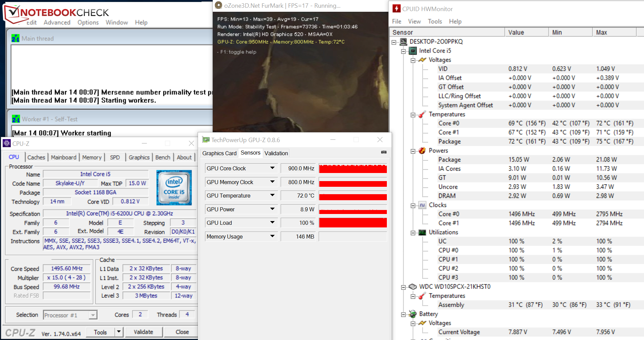Switch to the SPD tab in CPU-Z
The width and height of the screenshot is (644, 340).
pos(115,157)
